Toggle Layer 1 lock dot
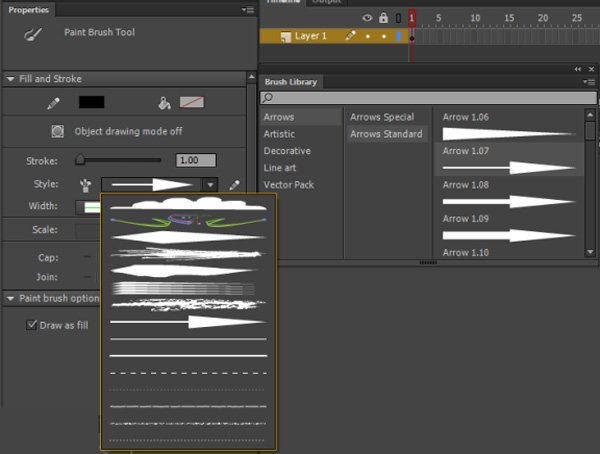The image size is (600, 454). tap(384, 37)
